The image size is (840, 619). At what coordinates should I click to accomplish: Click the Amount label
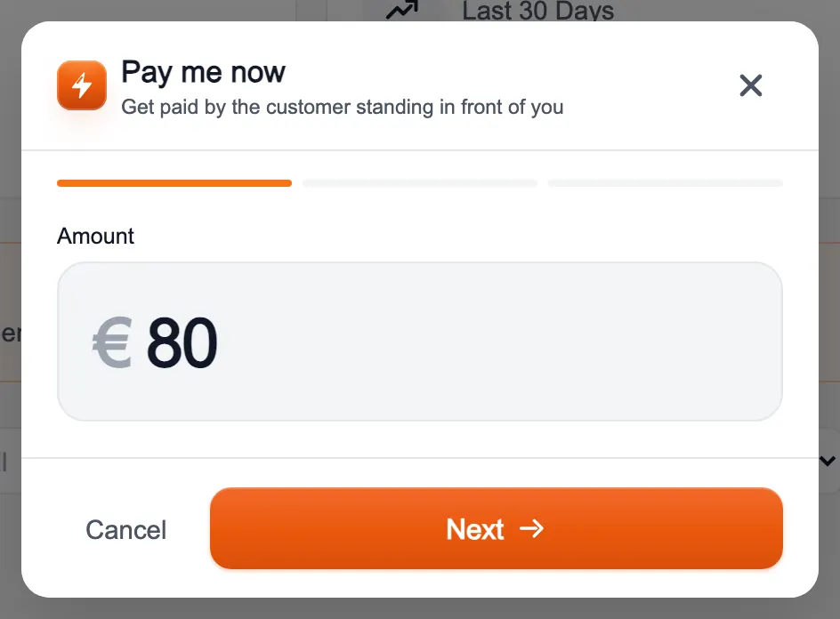pos(95,237)
